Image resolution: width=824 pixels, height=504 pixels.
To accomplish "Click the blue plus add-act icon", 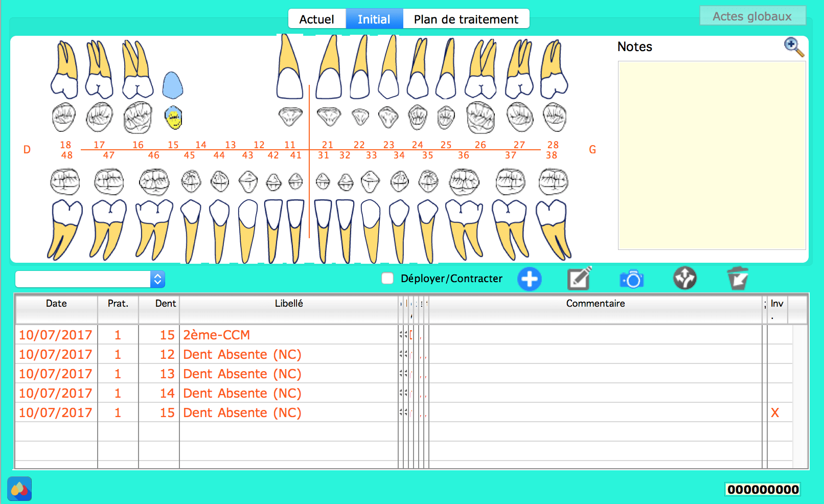I will click(529, 279).
